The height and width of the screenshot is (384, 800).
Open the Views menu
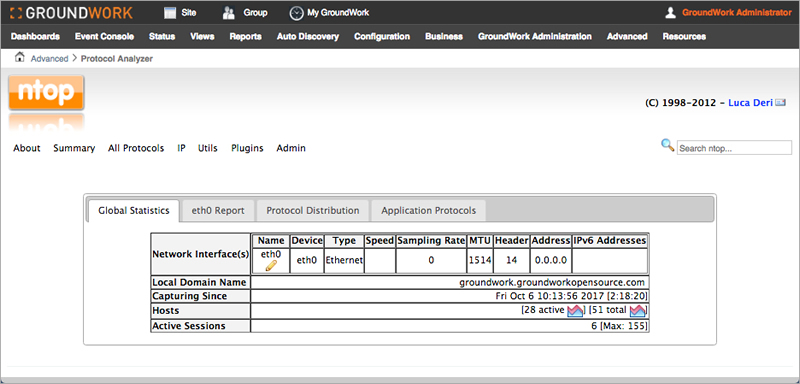(x=202, y=37)
